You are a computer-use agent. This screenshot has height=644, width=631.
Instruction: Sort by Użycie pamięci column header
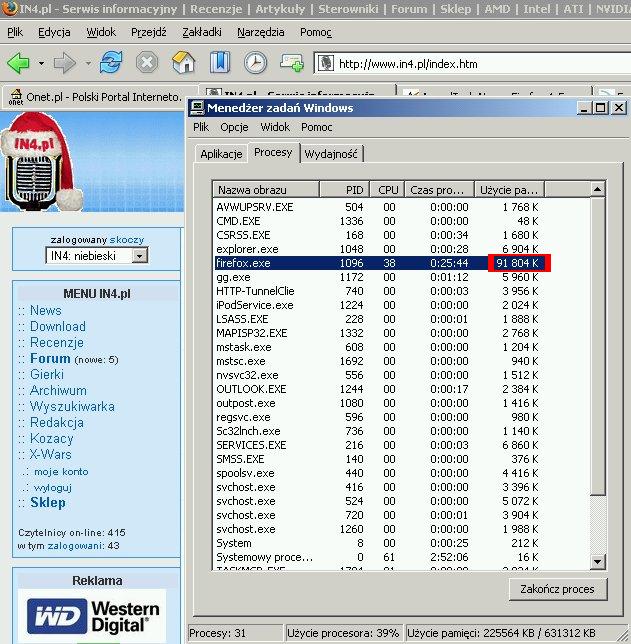pos(509,190)
